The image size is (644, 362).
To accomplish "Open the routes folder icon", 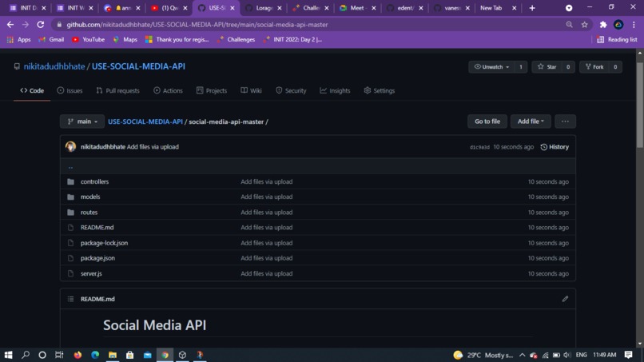I will coord(70,213).
